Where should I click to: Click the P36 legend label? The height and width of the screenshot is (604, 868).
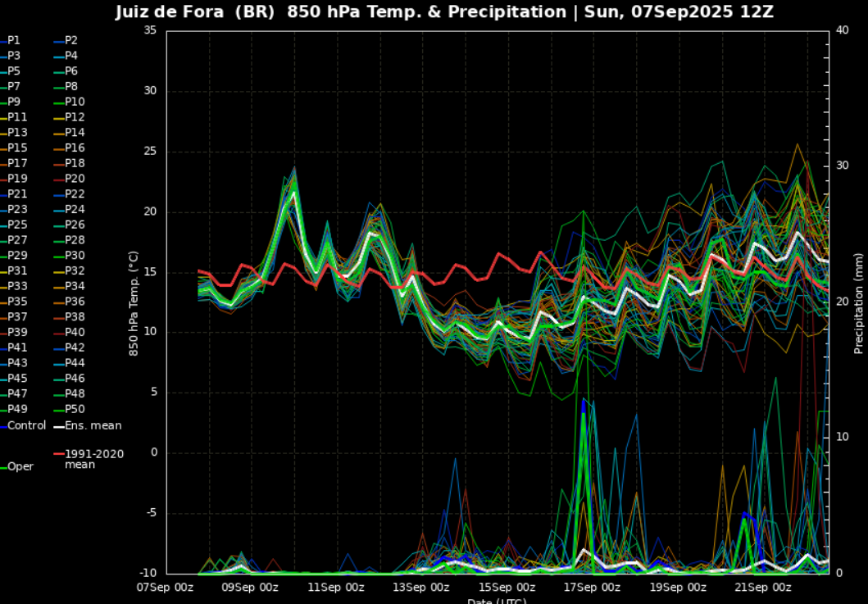tap(75, 302)
